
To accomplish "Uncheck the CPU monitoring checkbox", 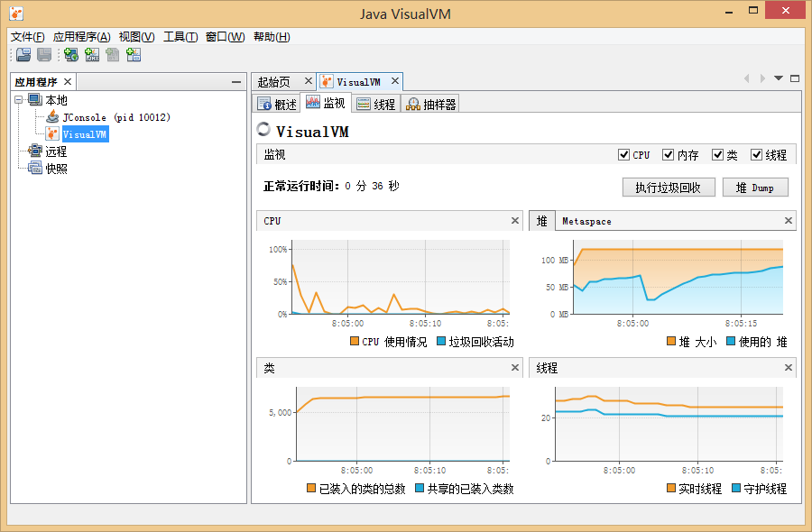I will [x=623, y=155].
